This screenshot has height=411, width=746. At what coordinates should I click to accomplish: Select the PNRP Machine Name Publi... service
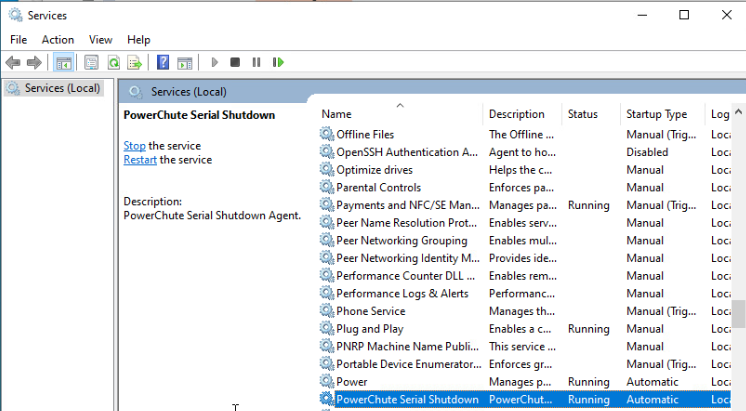[x=407, y=346]
